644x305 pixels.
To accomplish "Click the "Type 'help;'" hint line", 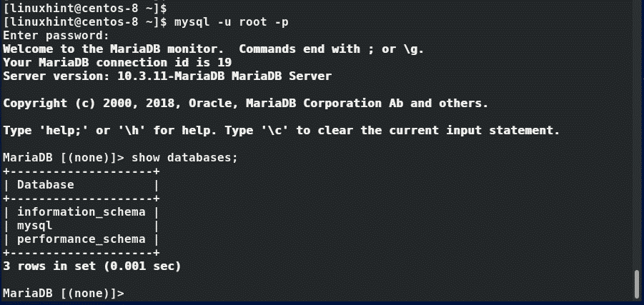I will (281, 131).
